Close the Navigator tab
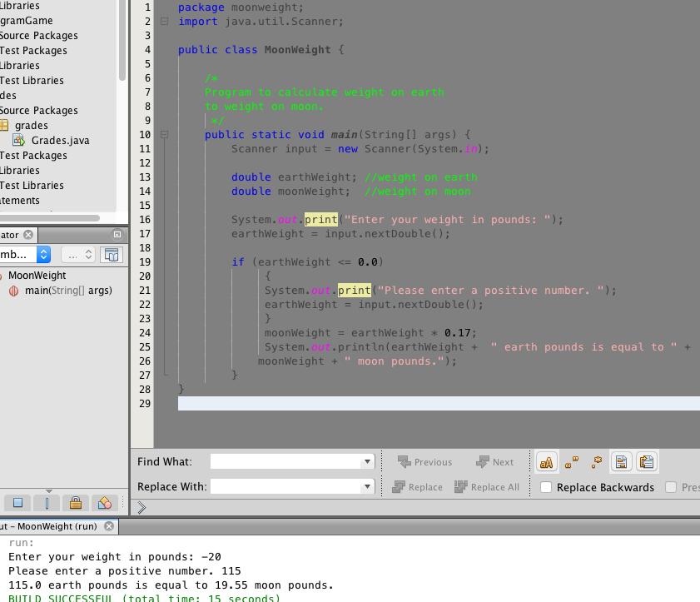Screen dimensions: 700x602 28,235
